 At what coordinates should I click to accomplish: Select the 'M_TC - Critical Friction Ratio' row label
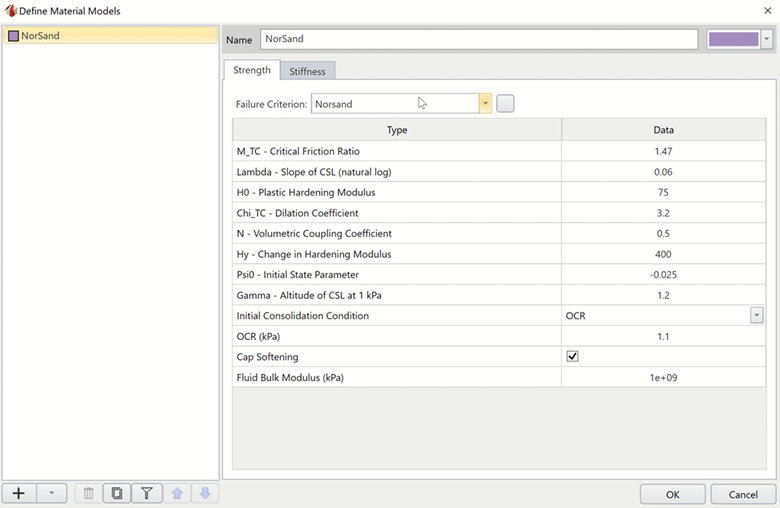(298, 151)
